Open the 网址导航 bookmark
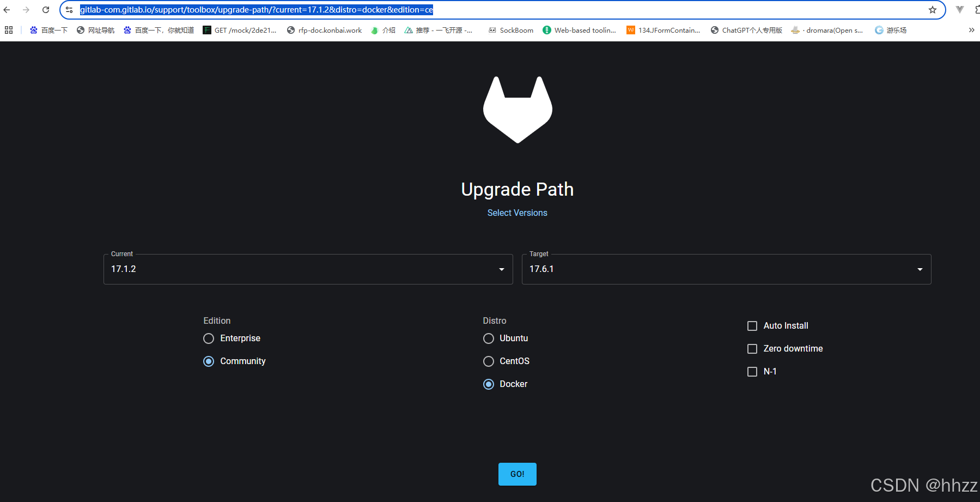The height and width of the screenshot is (502, 980). point(95,30)
